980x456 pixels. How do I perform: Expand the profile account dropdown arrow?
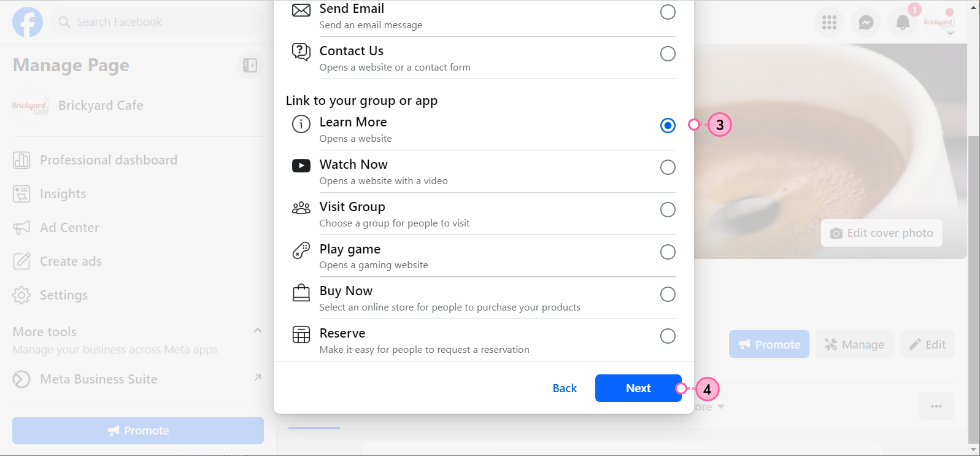(951, 33)
